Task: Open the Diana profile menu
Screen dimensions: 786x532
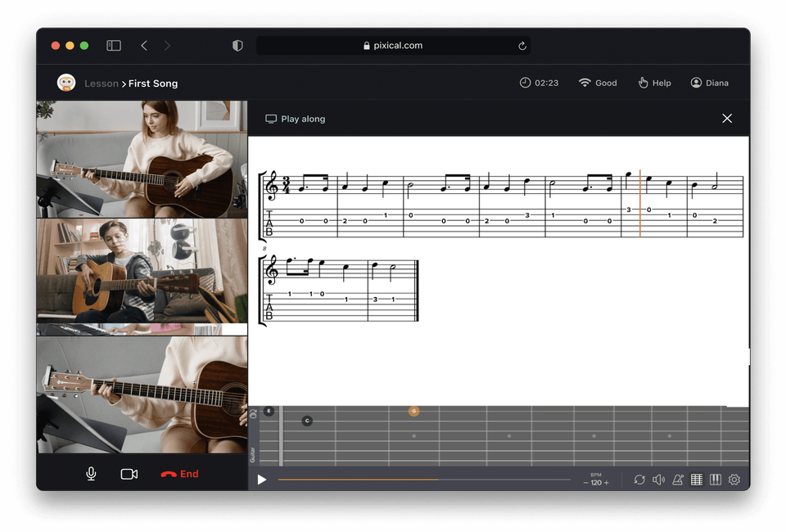Action: point(709,83)
